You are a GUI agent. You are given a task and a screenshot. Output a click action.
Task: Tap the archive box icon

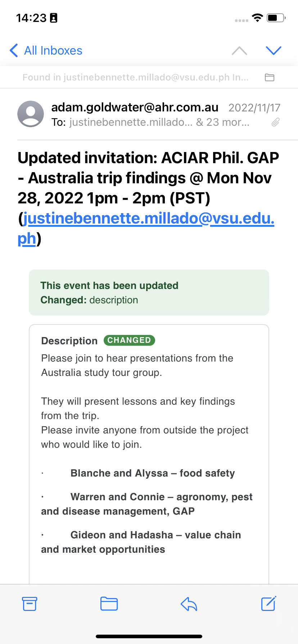pyautogui.click(x=30, y=604)
